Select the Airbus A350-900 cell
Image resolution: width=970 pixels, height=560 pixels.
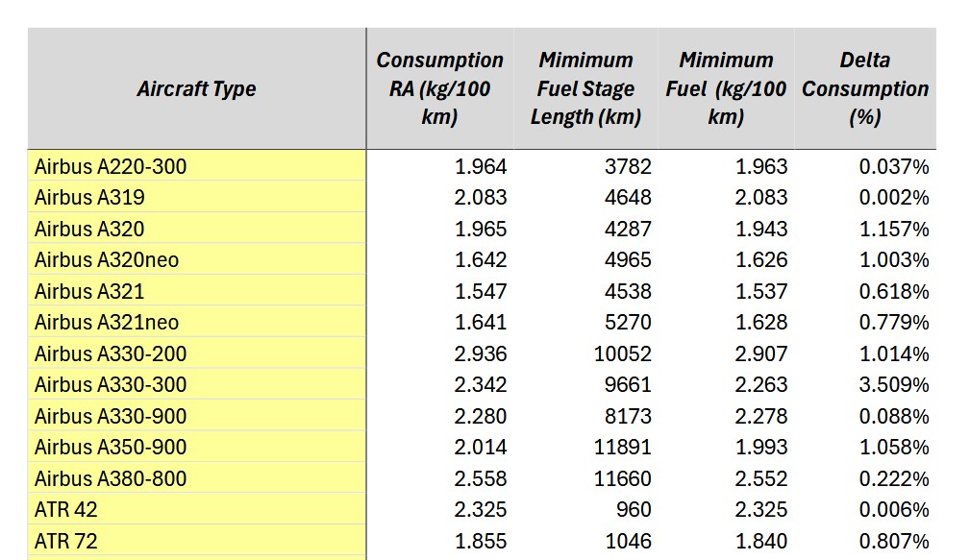pos(197,448)
